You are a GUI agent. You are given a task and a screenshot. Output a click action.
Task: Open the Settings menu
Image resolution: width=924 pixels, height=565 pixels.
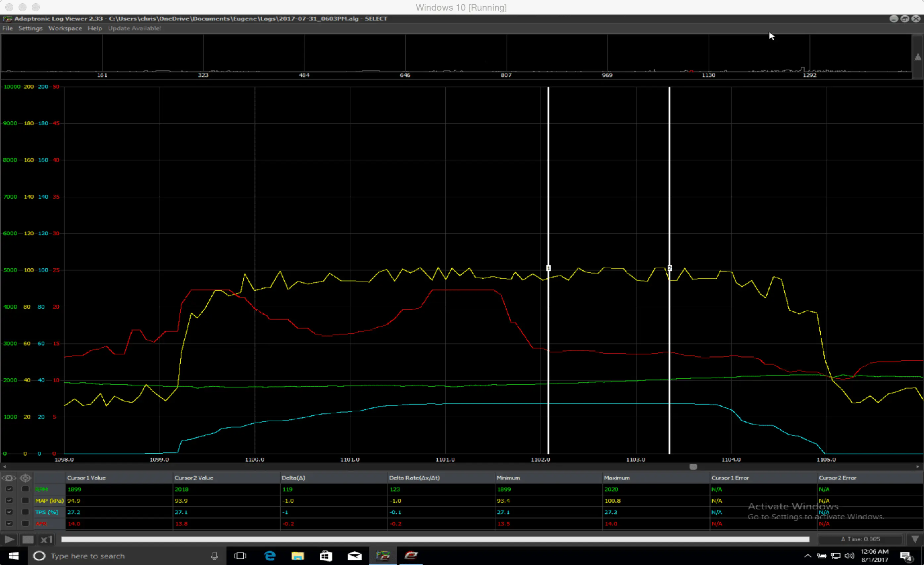click(30, 28)
